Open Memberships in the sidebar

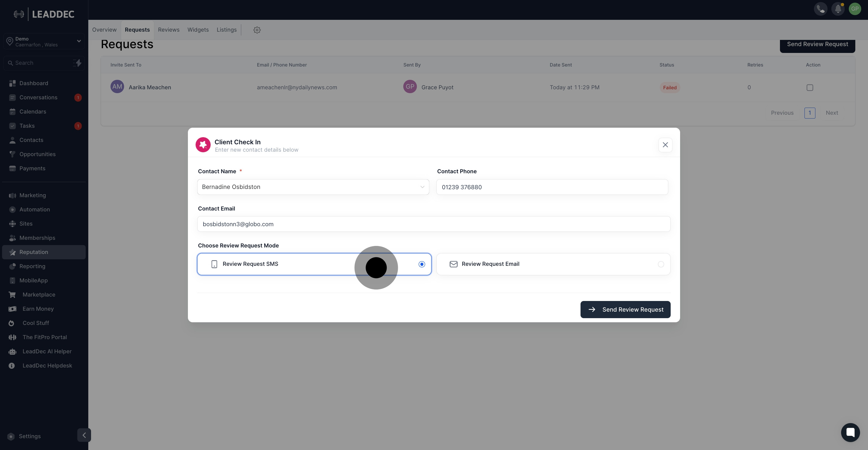point(44,238)
